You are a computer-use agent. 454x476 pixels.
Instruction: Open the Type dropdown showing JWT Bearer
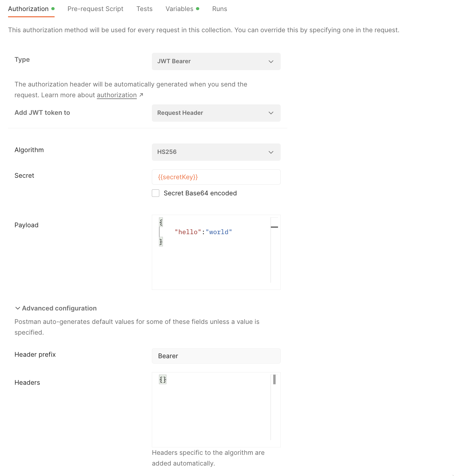[x=216, y=61]
